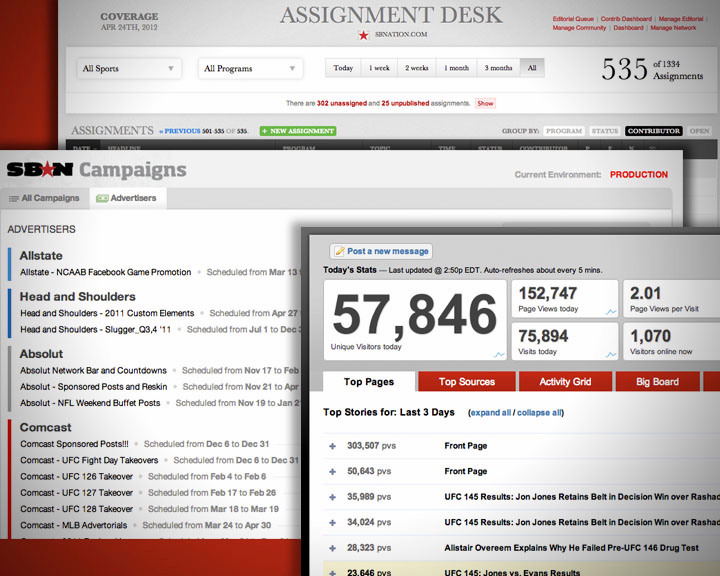Viewport: 720px width, 576px height.
Task: Show the unassigned and unpublished assignments
Action: coord(485,103)
